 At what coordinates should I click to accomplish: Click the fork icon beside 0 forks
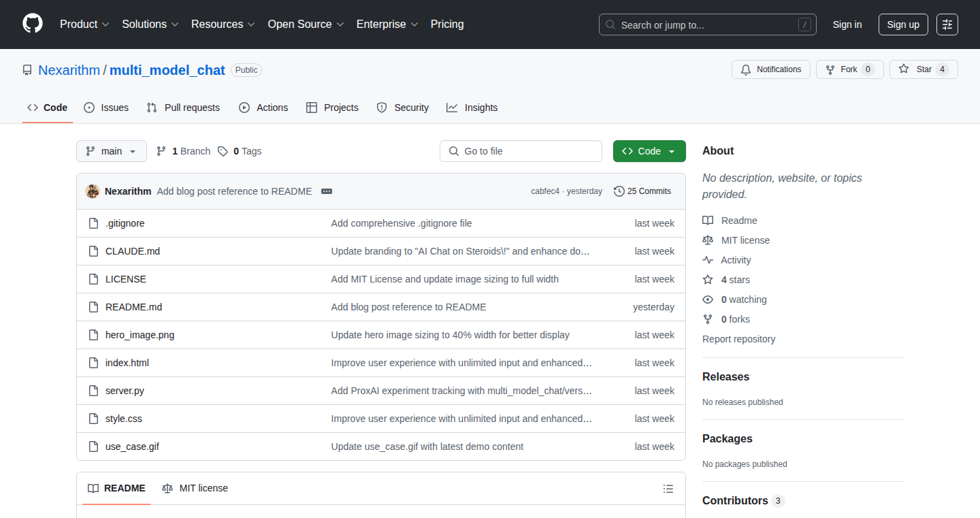pos(708,319)
